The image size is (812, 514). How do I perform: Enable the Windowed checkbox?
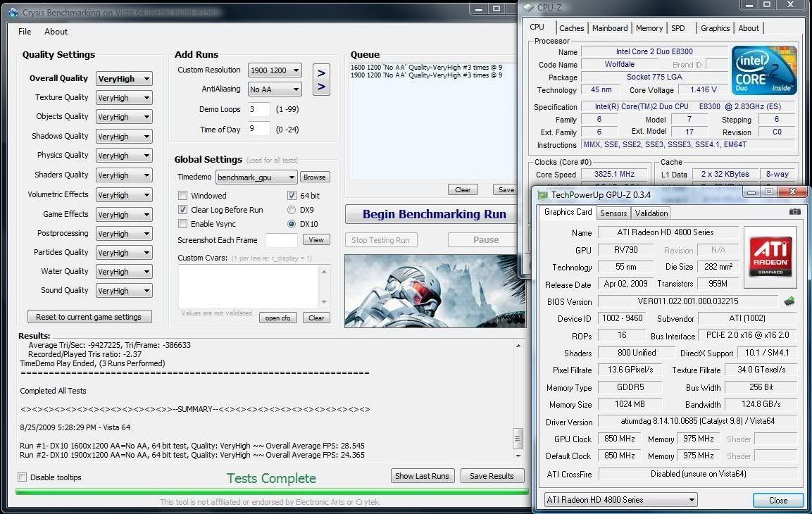point(182,196)
